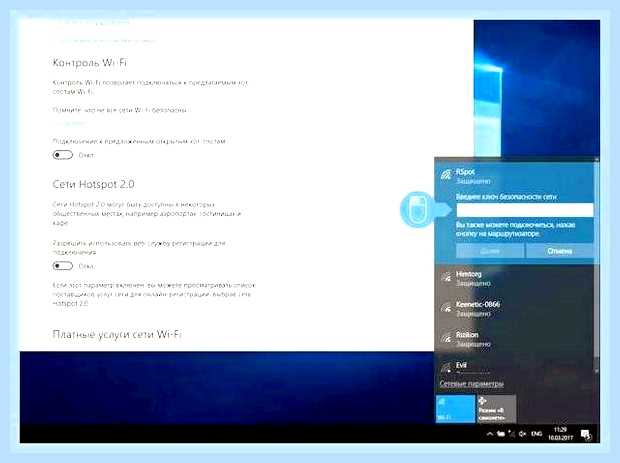The height and width of the screenshot is (463, 620).
Task: Open the Action Center notification icon
Action: pyautogui.click(x=586, y=435)
